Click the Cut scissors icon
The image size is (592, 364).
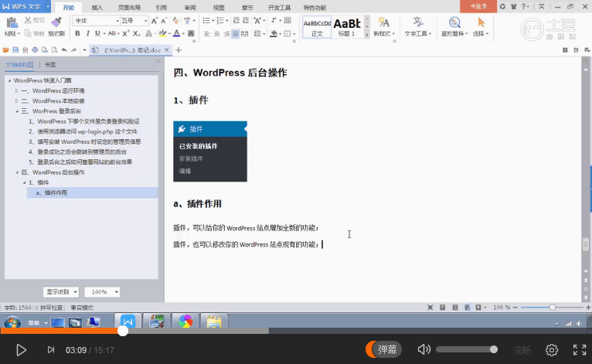pyautogui.click(x=28, y=20)
